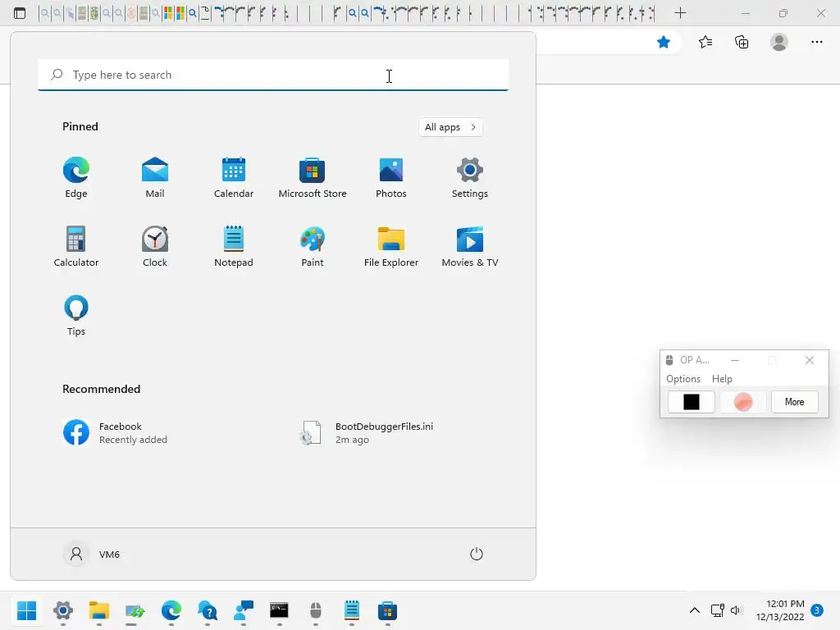Open Edge Settings and more menu

[x=816, y=42]
